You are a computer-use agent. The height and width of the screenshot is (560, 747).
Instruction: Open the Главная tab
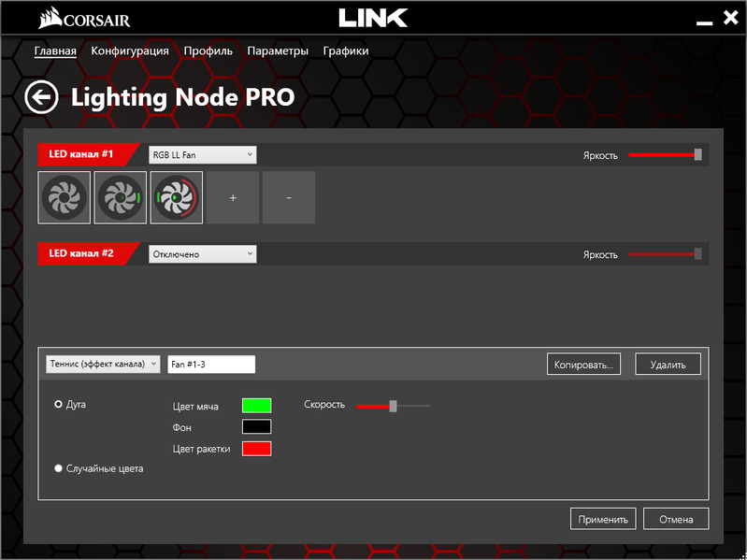tap(55, 51)
